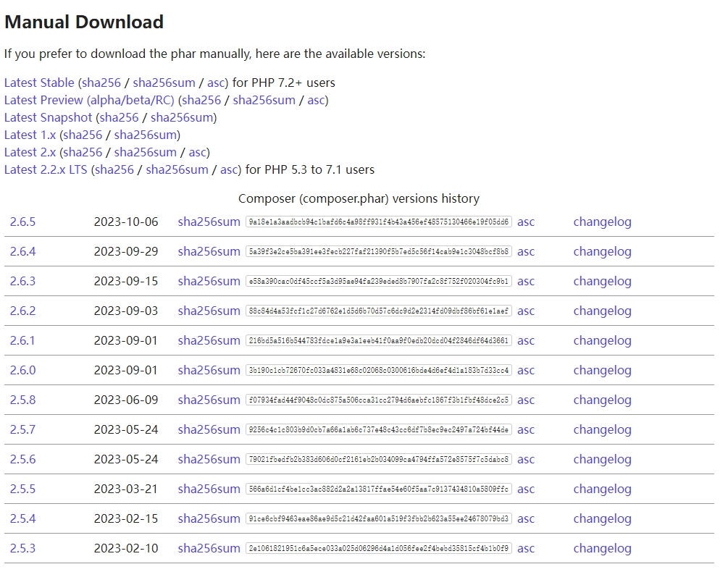Download Composer version 2.6.3
Screen dimensions: 728x572
[22, 281]
